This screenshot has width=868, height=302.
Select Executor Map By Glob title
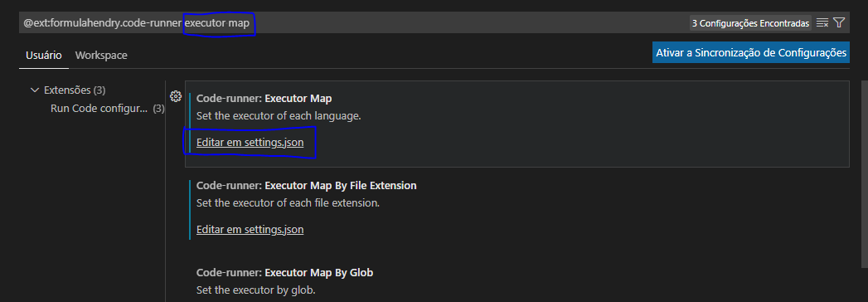[284, 273]
